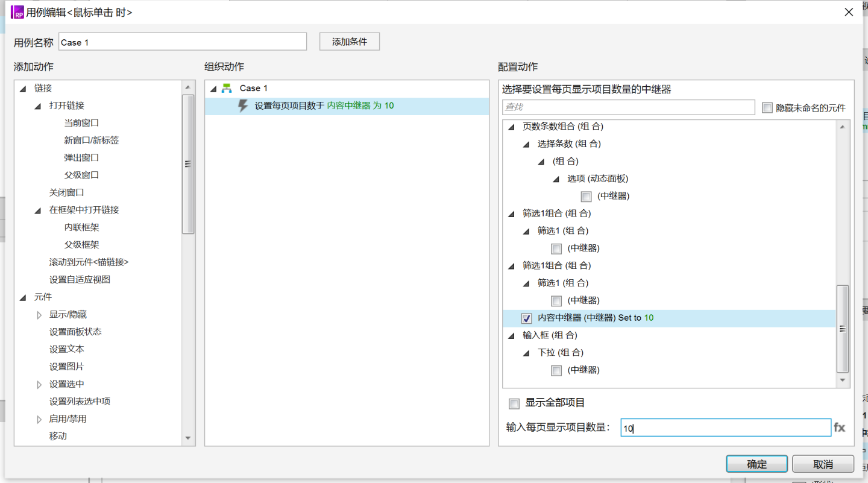The height and width of the screenshot is (483, 868).
Task: Click the add-action list scroll down arrow
Action: click(188, 438)
